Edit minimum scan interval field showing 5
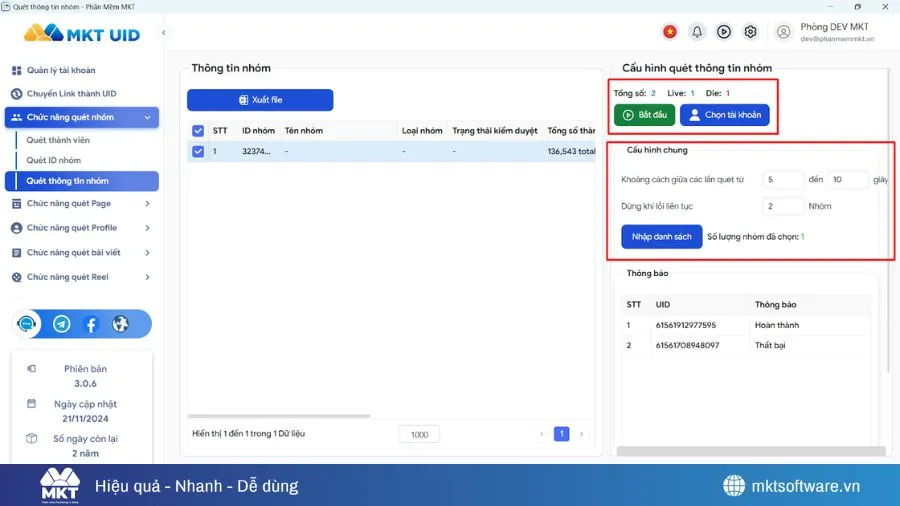This screenshot has height=506, width=900. [x=783, y=180]
